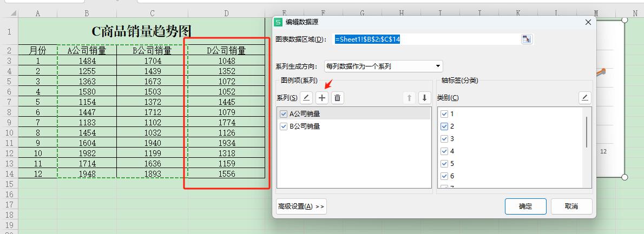Screen dimensions: 644x234
Task: Click 确定 button
Action: coord(525,206)
